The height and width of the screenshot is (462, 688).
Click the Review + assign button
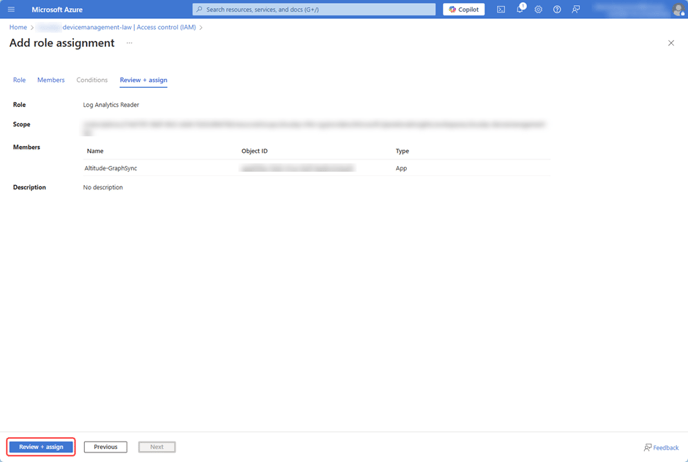[x=41, y=447]
